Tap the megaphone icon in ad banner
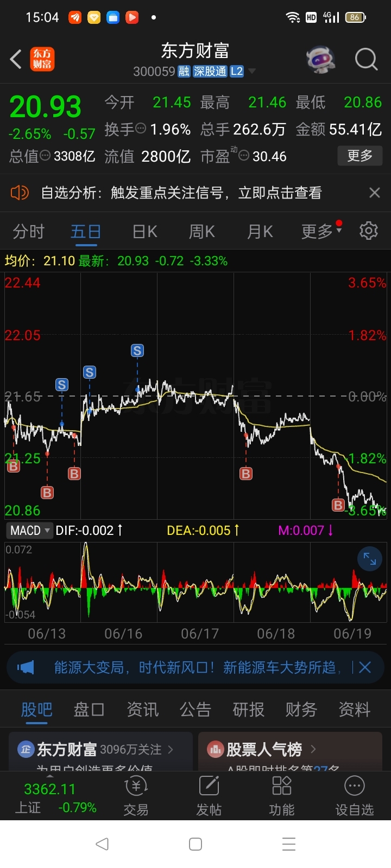Screen dimensions: 391x868 pos(26,667)
